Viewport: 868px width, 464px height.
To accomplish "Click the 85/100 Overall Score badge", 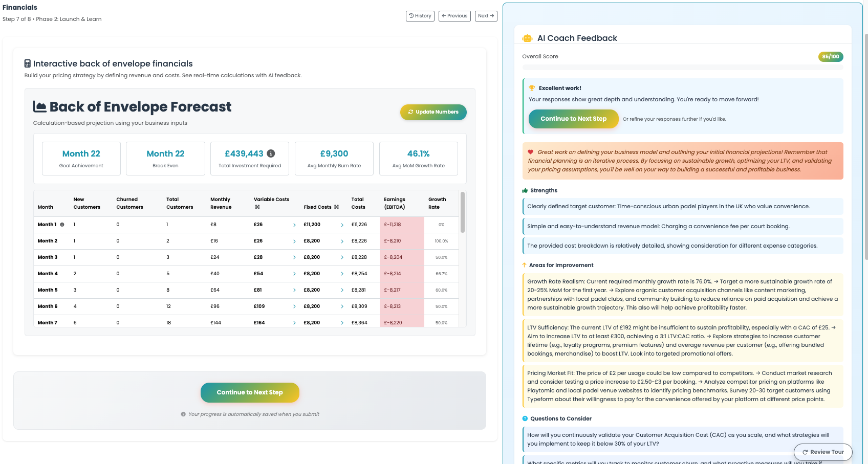I will pos(830,57).
